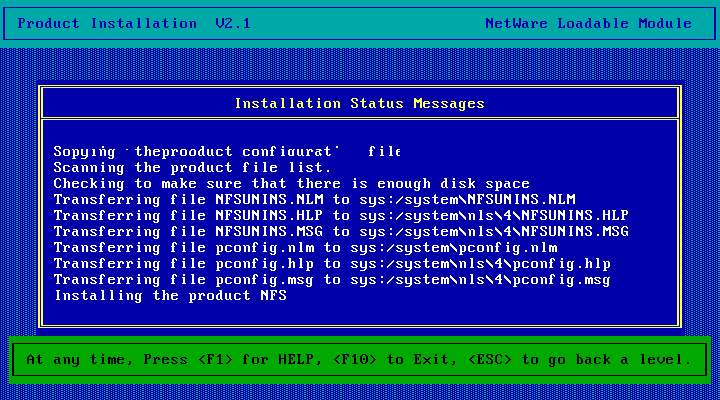The image size is (720, 400).
Task: Click the <ESC> go back a level hint
Action: point(579,360)
